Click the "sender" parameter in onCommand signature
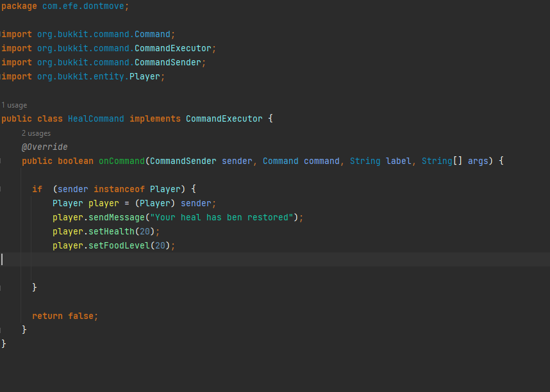The image size is (550, 392). (237, 161)
